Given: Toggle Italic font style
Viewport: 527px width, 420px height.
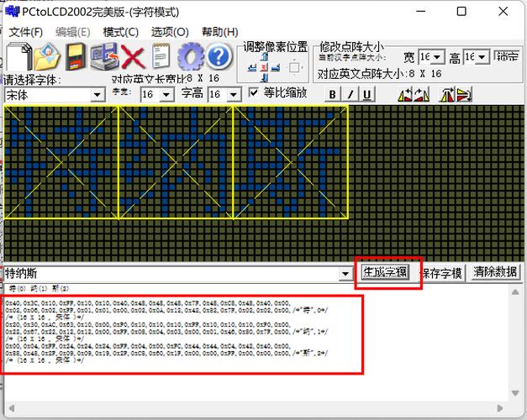Looking at the screenshot, I should 350,94.
